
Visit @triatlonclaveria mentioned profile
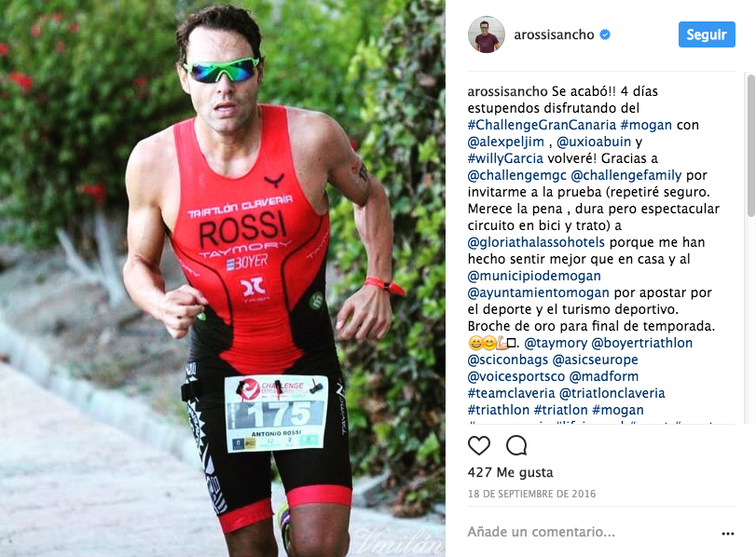tap(612, 393)
